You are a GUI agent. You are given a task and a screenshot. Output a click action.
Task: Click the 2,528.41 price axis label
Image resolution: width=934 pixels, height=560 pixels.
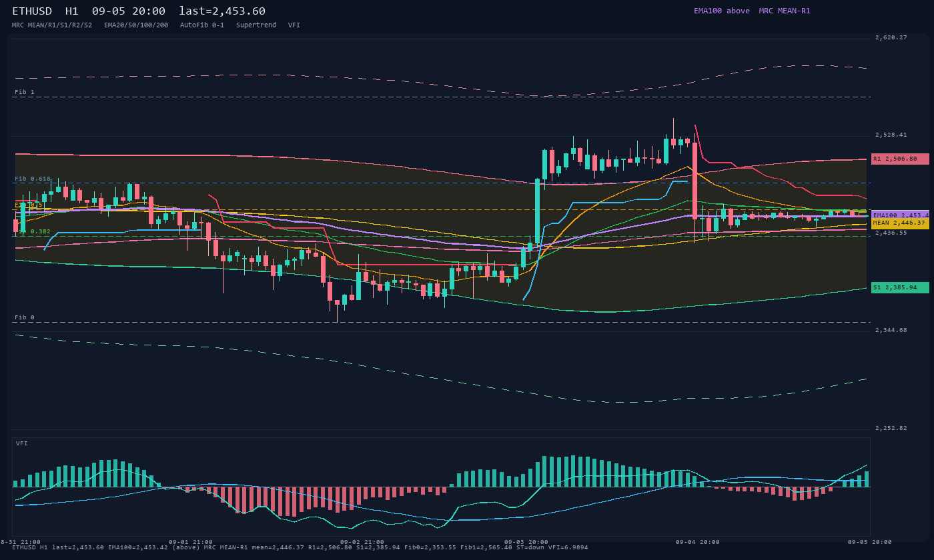[x=891, y=135]
